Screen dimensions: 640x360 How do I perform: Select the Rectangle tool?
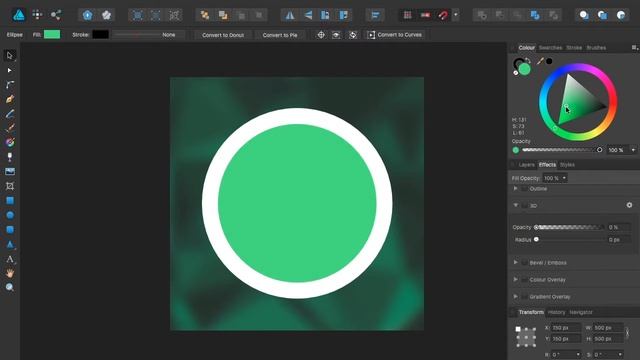coord(10,200)
